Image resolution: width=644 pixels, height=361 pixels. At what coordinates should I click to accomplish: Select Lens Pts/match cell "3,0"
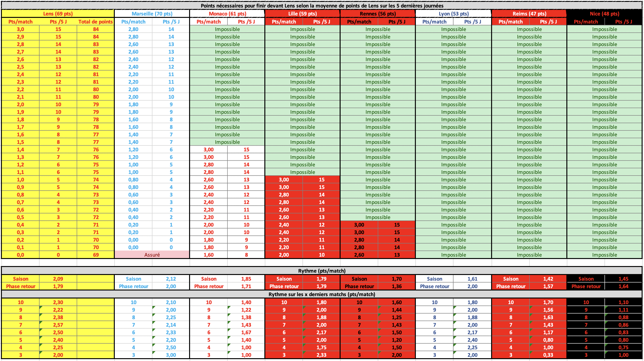(20, 29)
